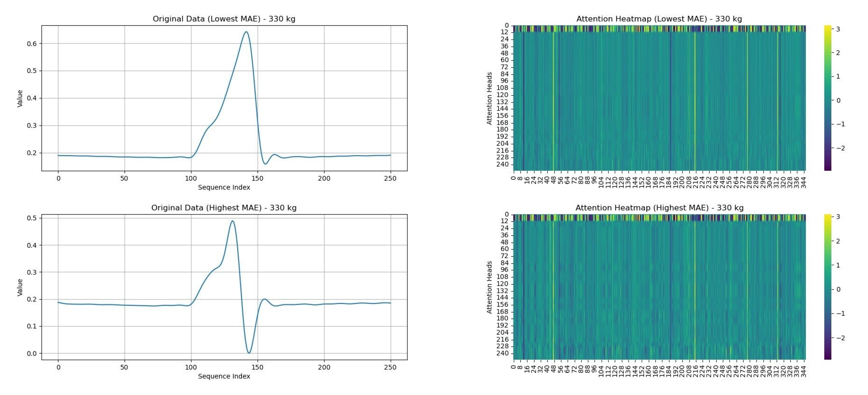This screenshot has width=868, height=395.
Task: Click the title "Original Data (Lowest MAE) - 330 kg"
Action: 224,19
